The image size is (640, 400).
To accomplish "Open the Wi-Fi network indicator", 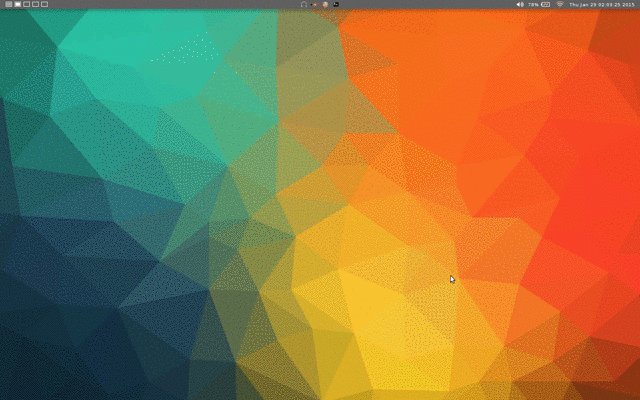I will [560, 4].
